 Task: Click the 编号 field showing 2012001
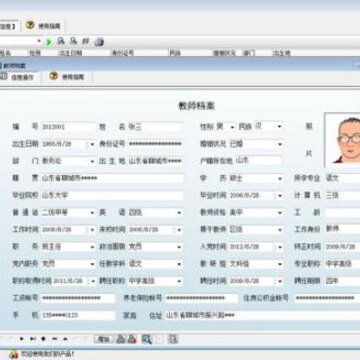click(x=68, y=127)
